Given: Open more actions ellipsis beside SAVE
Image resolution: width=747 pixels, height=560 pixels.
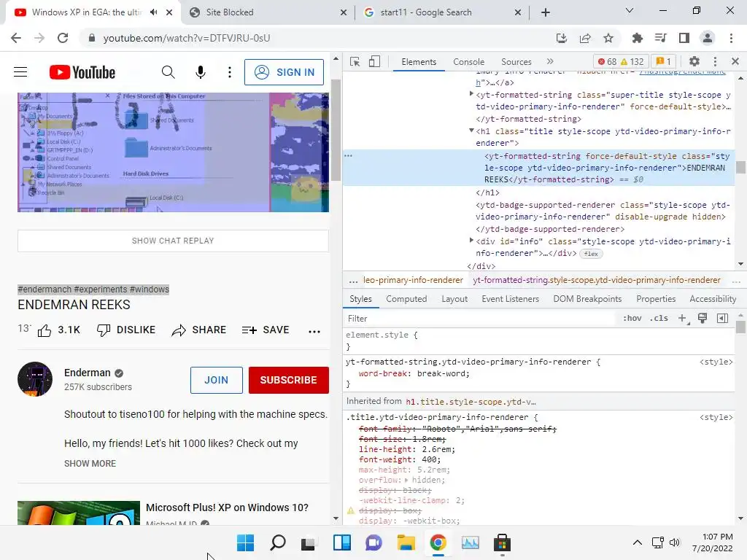Looking at the screenshot, I should pyautogui.click(x=314, y=332).
